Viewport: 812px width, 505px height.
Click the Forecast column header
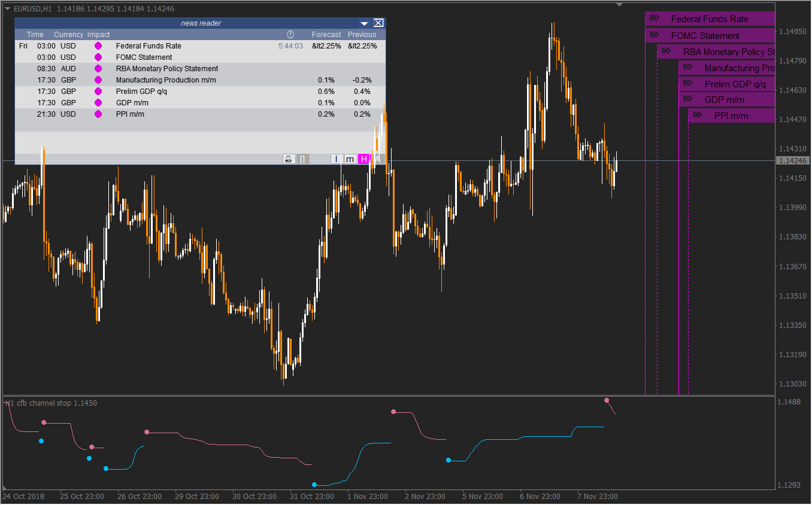click(326, 35)
